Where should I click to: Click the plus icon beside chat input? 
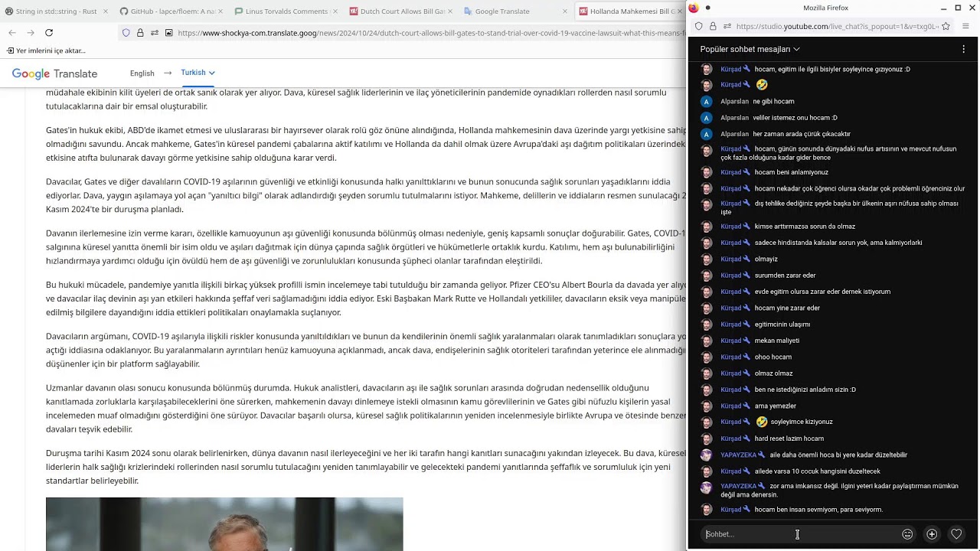(x=932, y=534)
